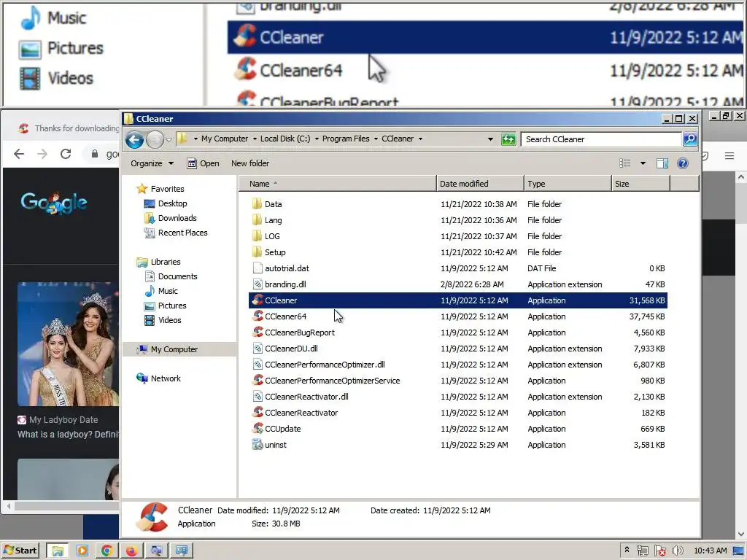The image size is (747, 560).
Task: Expand the view options dropdown arrow
Action: [x=643, y=163]
